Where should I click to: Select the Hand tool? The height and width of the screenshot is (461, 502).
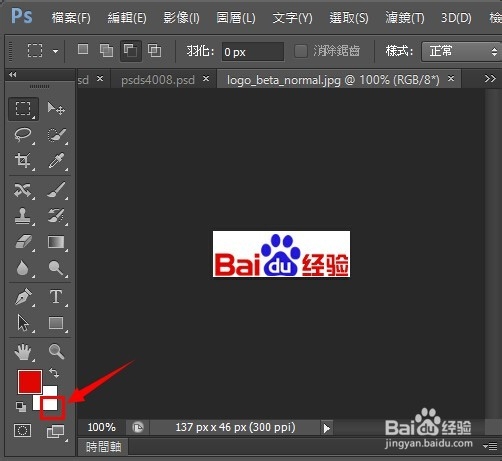[23, 352]
